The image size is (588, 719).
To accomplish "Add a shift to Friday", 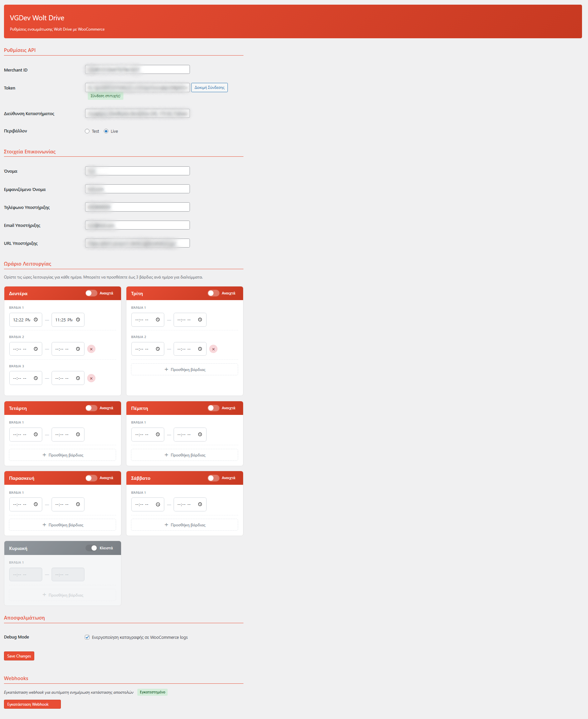I will click(62, 524).
